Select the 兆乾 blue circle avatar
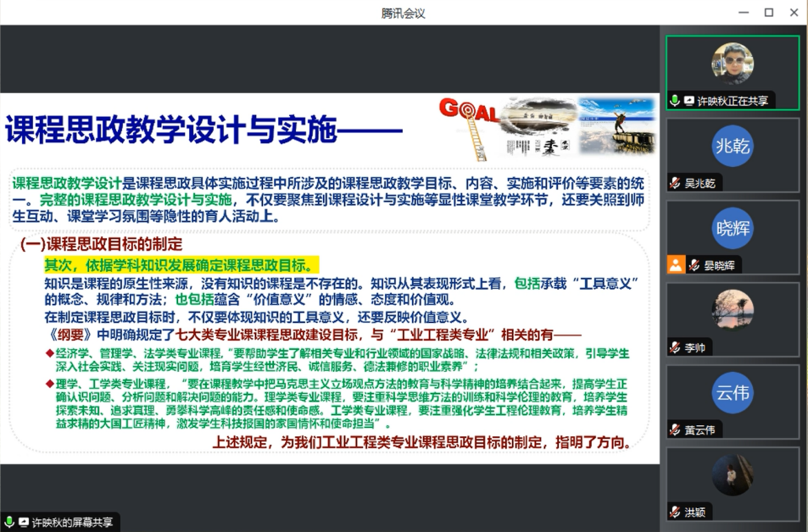Viewport: 808px width, 532px height. pyautogui.click(x=733, y=146)
